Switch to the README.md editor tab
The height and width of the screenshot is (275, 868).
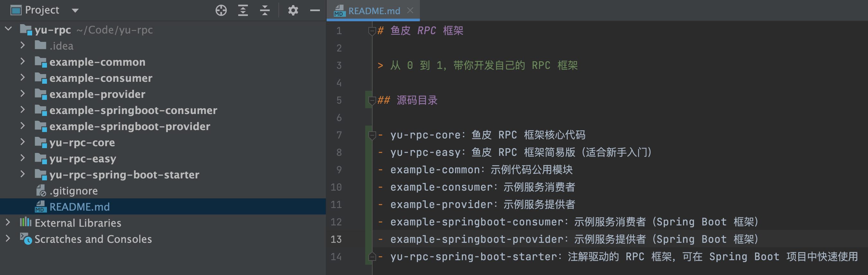374,11
